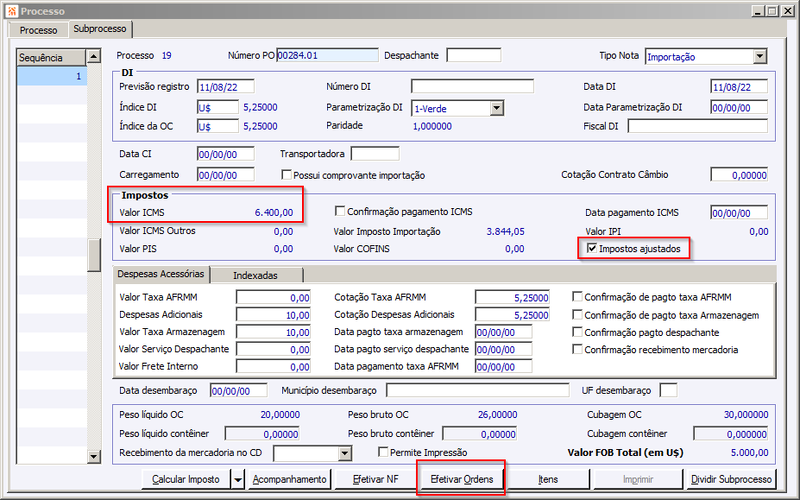Click the Efetivar NF button

[376, 479]
